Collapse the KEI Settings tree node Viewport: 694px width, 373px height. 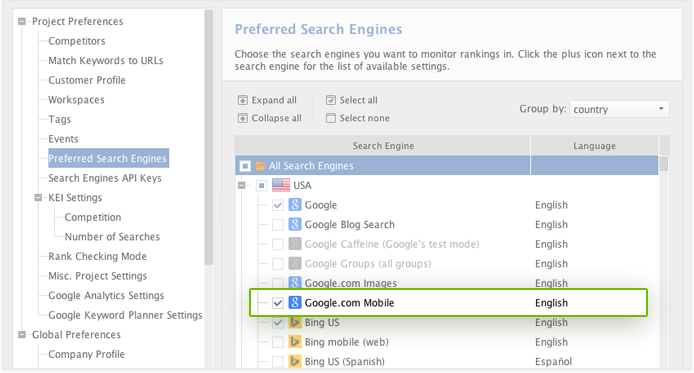pos(38,197)
